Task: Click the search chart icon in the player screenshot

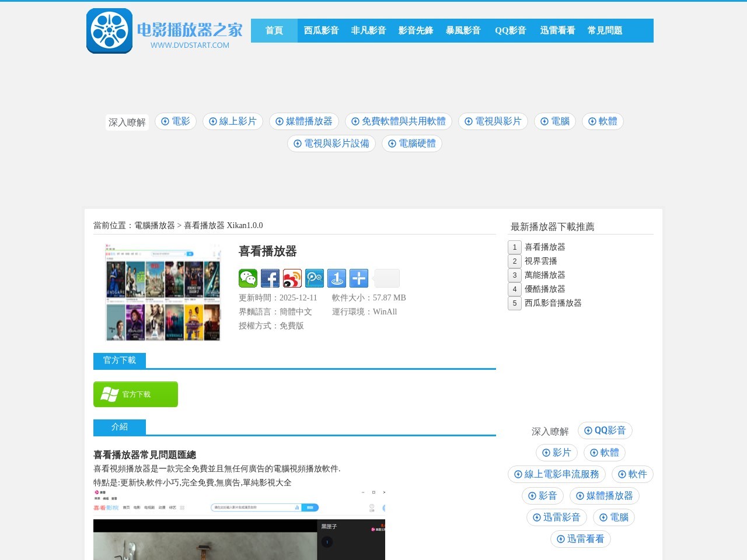Action: (296, 508)
